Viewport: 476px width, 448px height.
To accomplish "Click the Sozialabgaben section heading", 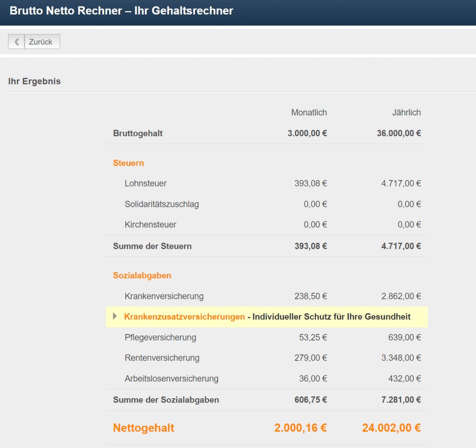I will (142, 275).
